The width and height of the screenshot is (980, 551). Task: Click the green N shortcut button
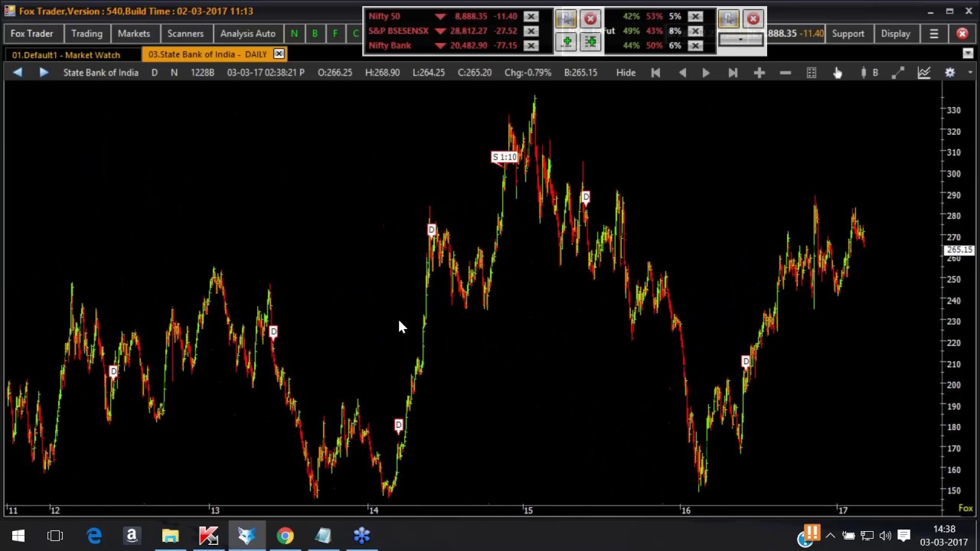point(294,34)
